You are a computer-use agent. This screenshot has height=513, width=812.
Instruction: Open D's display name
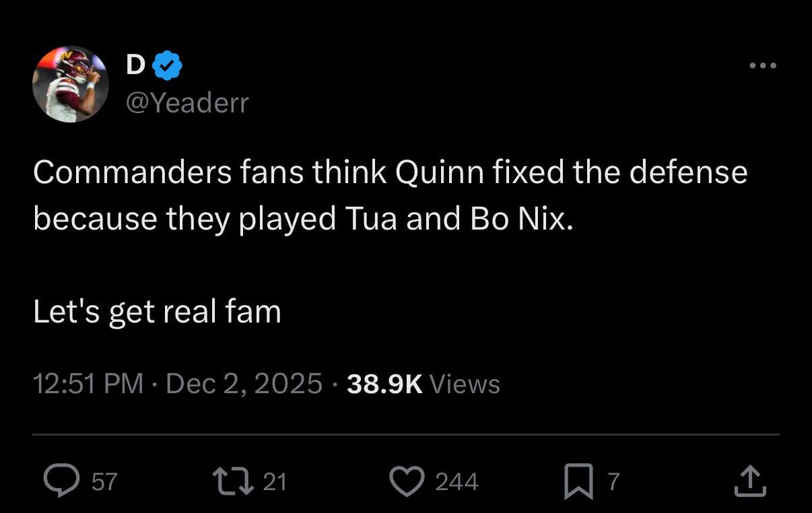(x=136, y=64)
